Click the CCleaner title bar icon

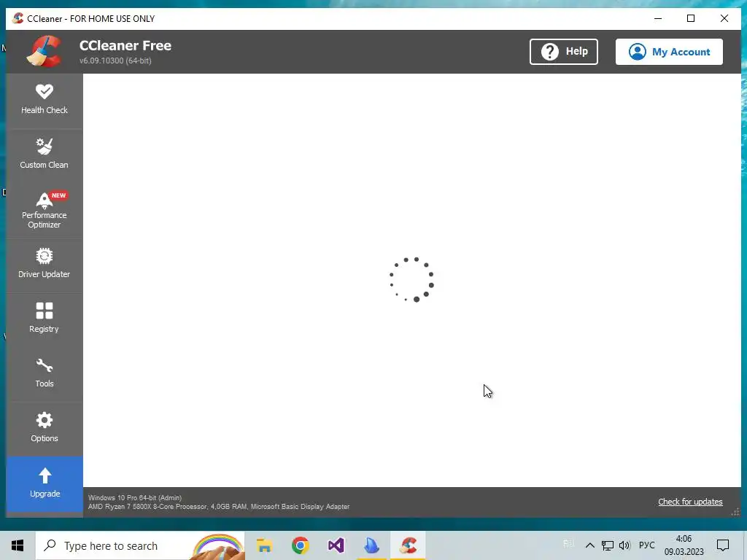[x=18, y=18]
